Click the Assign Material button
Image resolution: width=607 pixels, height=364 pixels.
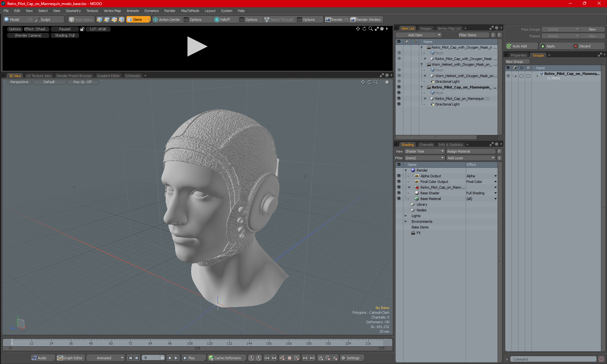click(471, 151)
